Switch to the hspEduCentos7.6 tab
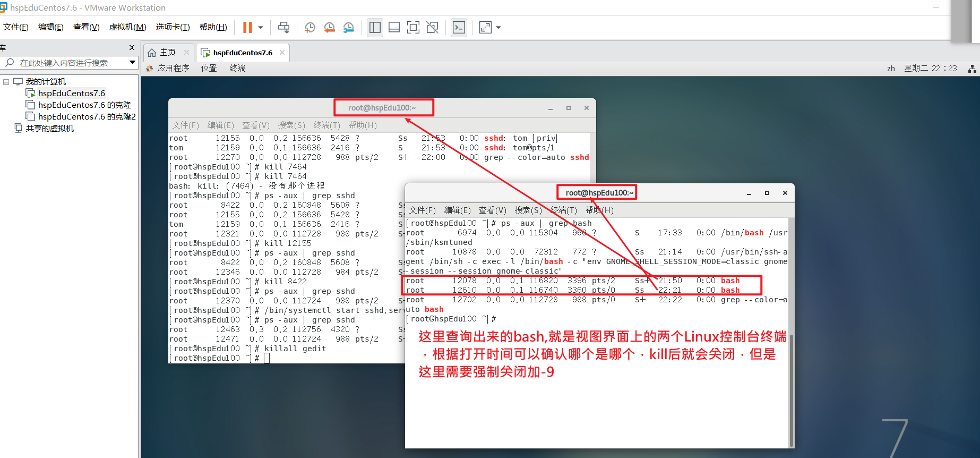 tap(242, 53)
